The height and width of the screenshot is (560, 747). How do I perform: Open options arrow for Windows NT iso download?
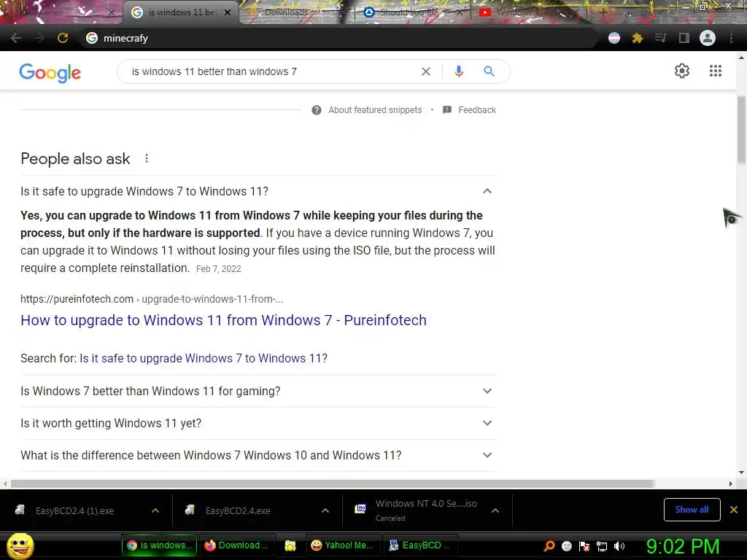pos(495,510)
